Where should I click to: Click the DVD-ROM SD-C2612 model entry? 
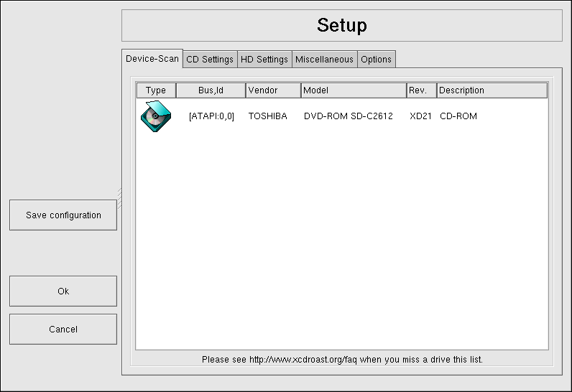(x=348, y=116)
